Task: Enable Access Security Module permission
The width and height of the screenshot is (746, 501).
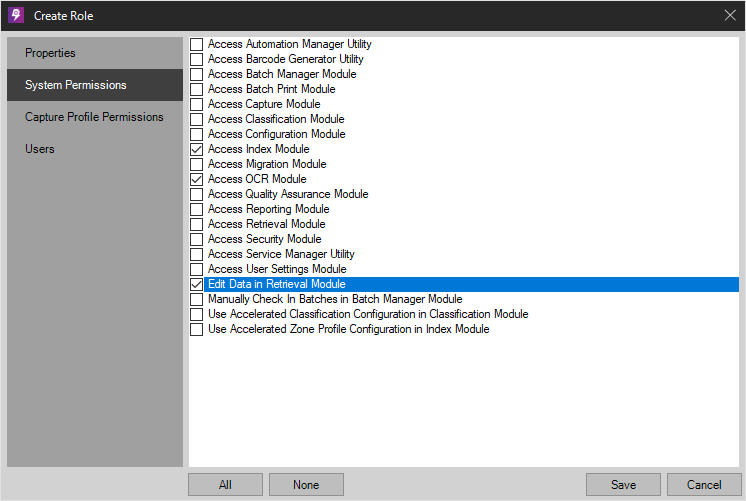Action: (x=196, y=239)
